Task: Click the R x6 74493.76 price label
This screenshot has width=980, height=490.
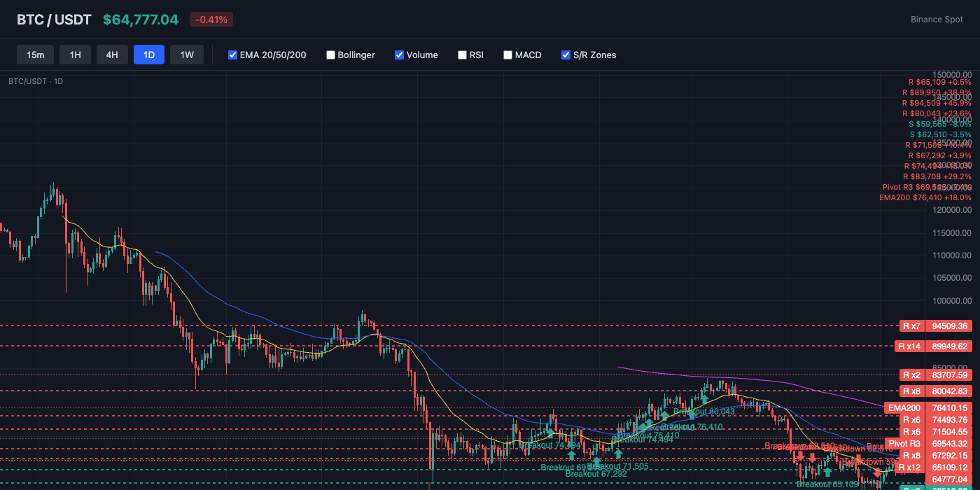Action: coord(934,419)
